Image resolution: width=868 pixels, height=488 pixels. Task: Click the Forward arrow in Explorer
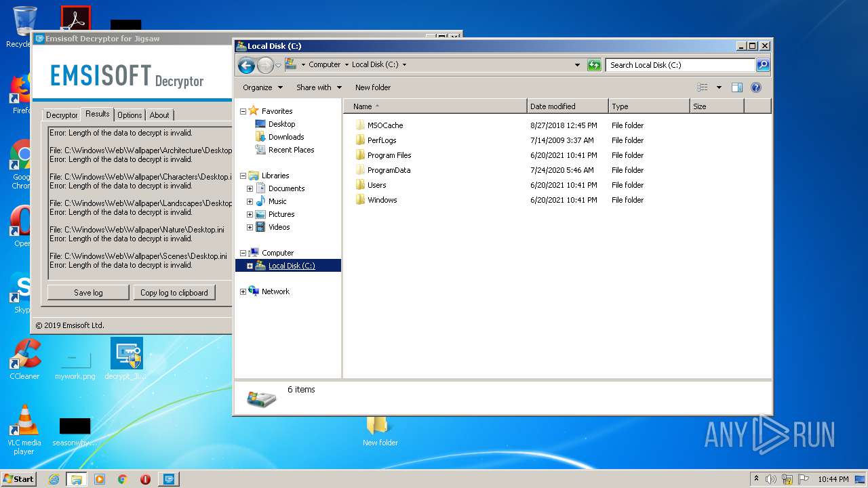point(265,65)
